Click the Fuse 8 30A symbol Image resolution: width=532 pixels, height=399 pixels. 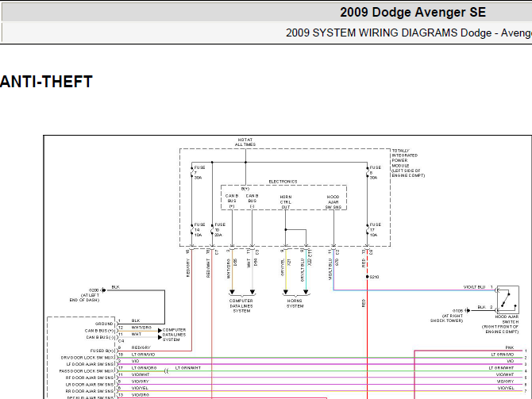[x=368, y=173]
